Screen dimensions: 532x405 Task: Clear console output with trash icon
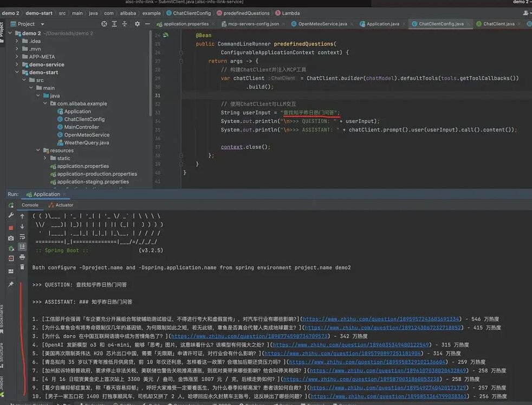click(x=22, y=266)
